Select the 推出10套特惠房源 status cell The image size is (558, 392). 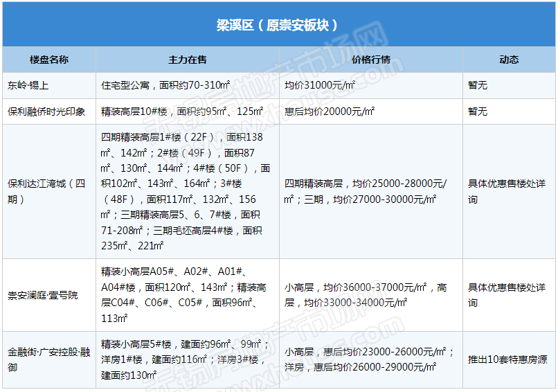tap(507, 359)
